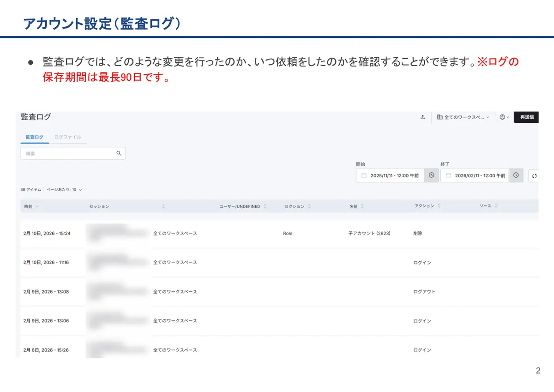Click the calendar icon in end date field
Image resolution: width=554 pixels, height=392 pixels.
[448, 175]
